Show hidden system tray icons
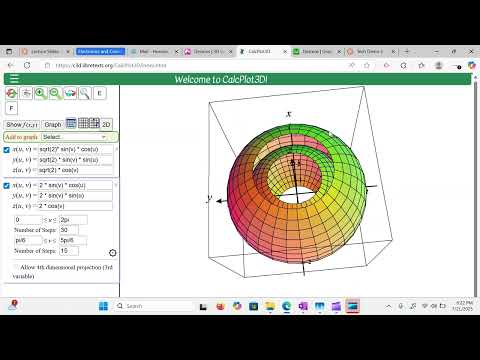 coord(389,306)
